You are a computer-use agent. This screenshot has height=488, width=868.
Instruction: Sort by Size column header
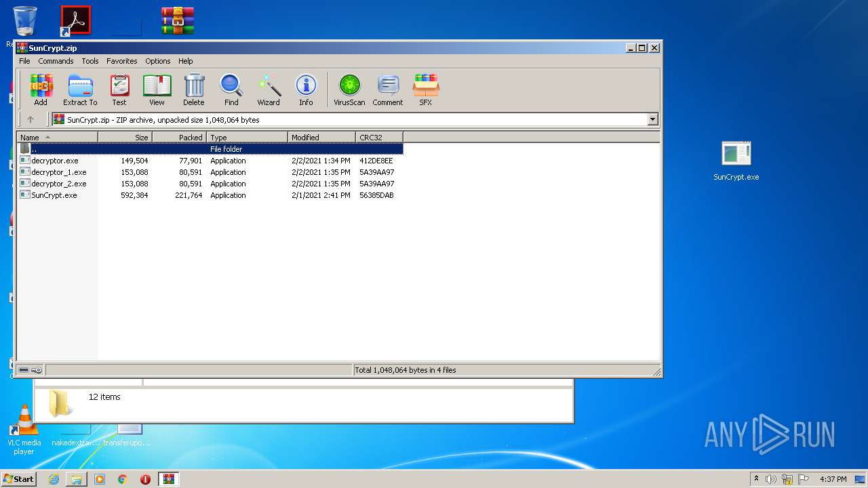[125, 137]
